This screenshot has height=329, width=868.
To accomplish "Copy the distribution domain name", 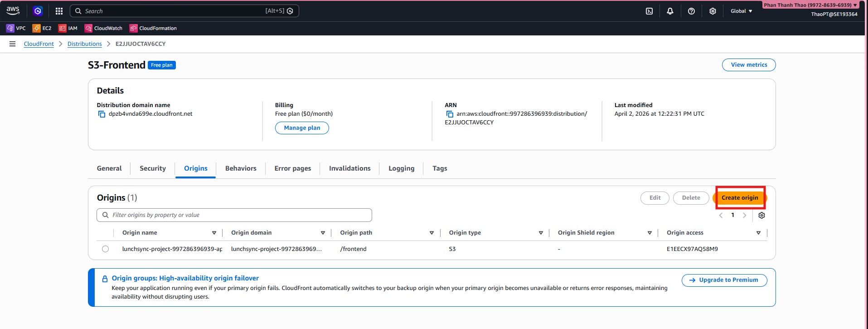I will [102, 114].
